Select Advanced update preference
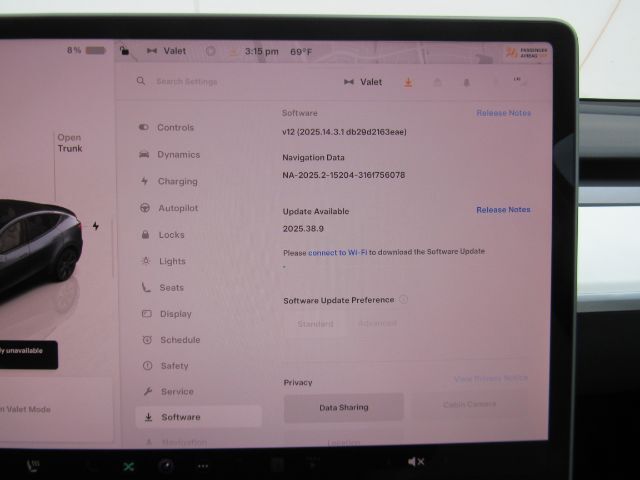The image size is (640, 480). click(377, 324)
